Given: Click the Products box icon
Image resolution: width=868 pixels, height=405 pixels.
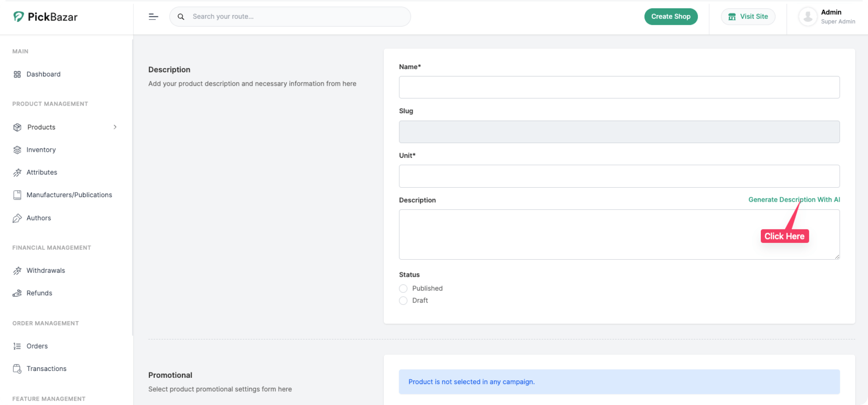Looking at the screenshot, I should [17, 127].
